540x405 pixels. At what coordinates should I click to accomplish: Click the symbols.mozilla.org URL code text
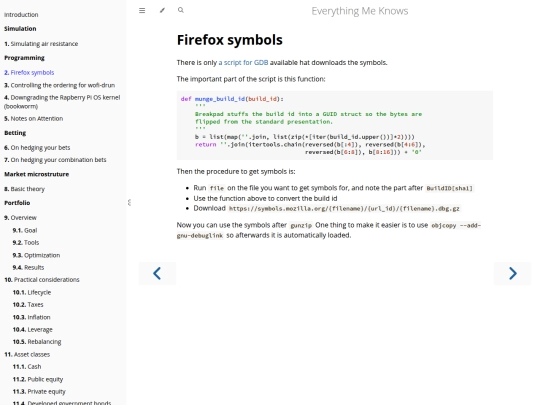tap(344, 209)
